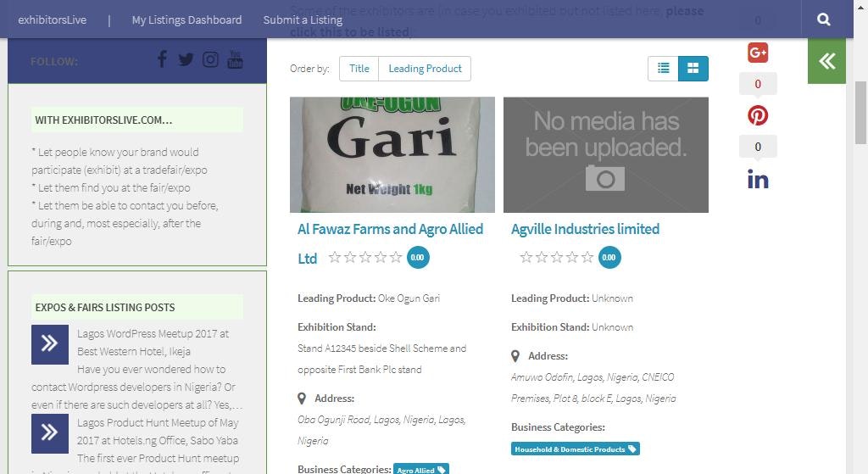Select Agro Allied category tag
Viewport: 868px width, 474px height.
[x=421, y=470]
